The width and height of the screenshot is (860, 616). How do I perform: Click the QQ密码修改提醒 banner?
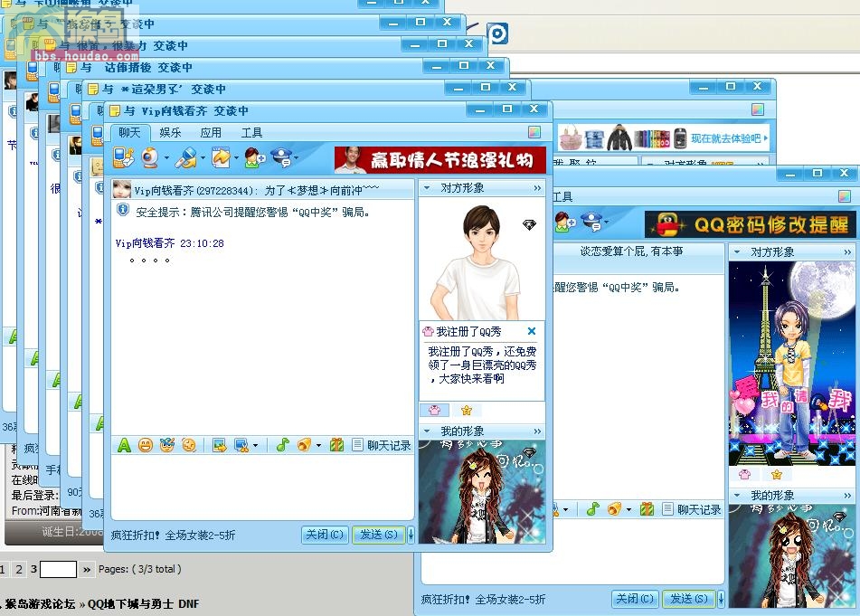click(751, 224)
